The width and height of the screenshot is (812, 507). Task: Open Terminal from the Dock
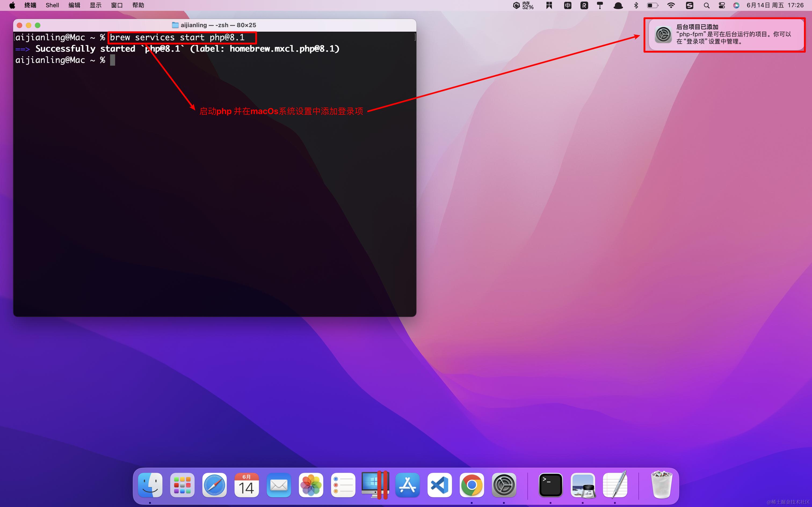click(x=551, y=485)
